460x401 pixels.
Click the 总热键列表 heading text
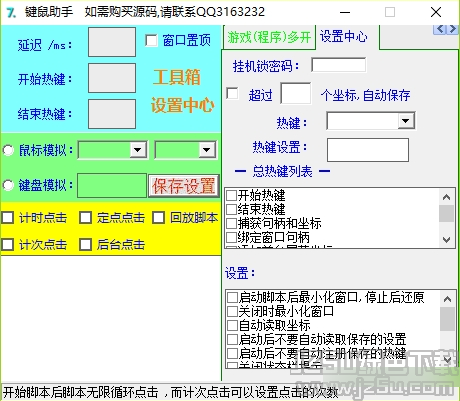coord(282,171)
